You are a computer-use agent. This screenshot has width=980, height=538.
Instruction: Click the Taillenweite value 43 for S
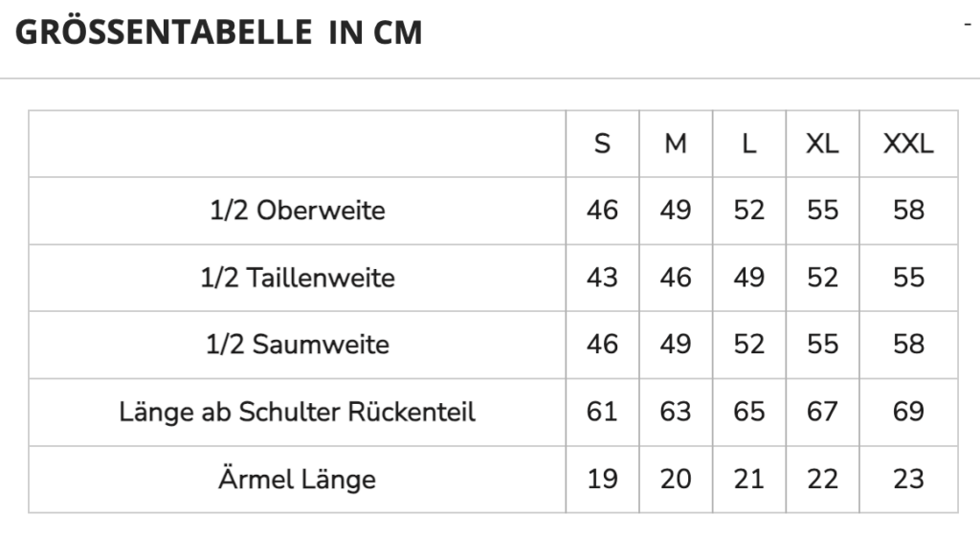pyautogui.click(x=602, y=278)
